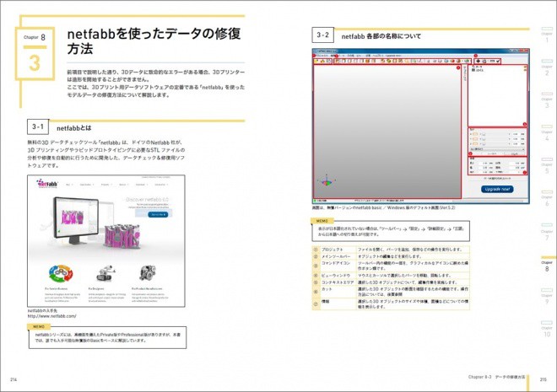Toggle the X axis cut checkbox
This screenshot has width=557, height=392.
475,134
